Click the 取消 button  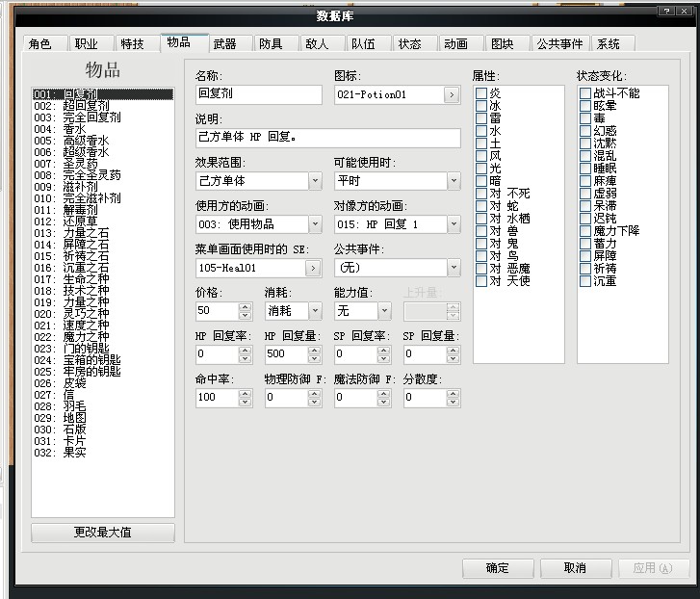(576, 568)
